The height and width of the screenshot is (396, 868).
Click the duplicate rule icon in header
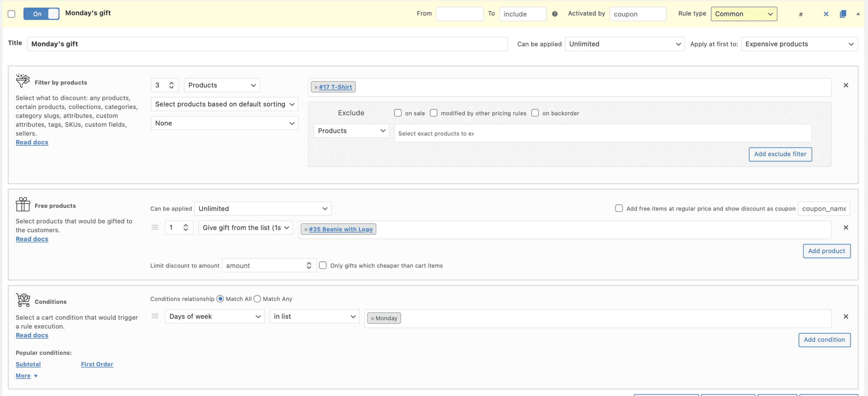(843, 14)
